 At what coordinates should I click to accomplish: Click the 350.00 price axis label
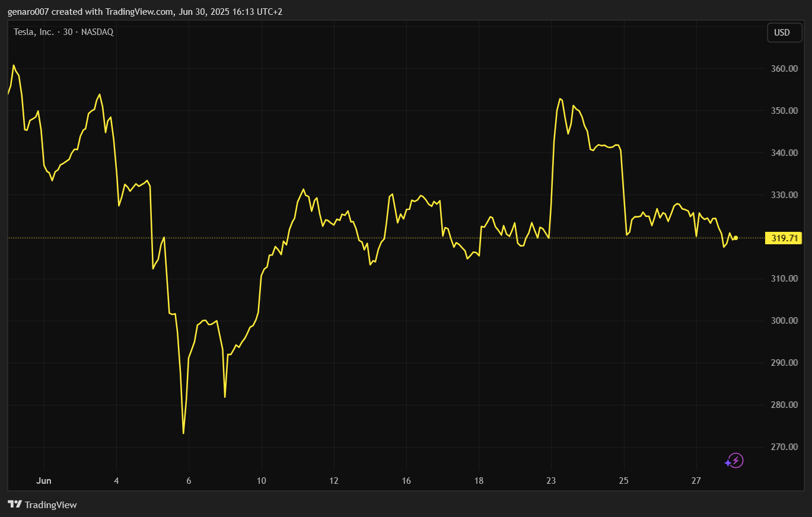point(784,111)
